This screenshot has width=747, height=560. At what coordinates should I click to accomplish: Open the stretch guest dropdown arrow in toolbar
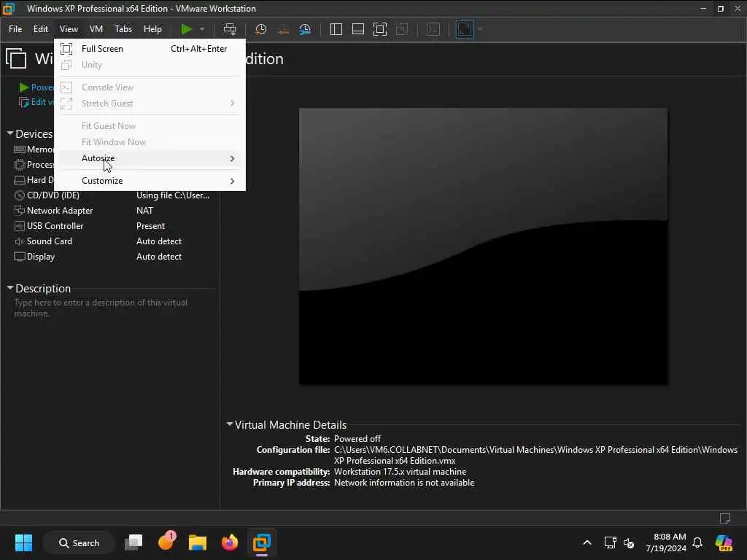click(480, 29)
